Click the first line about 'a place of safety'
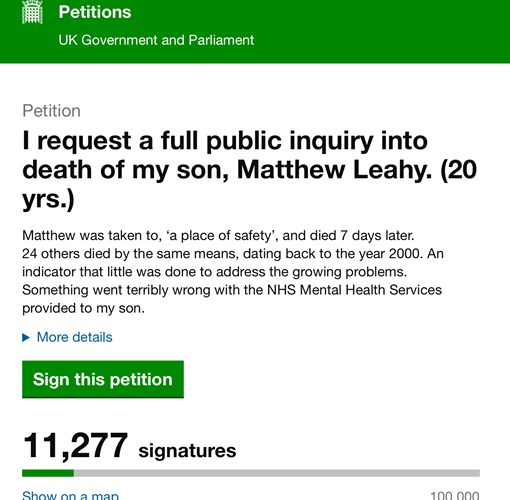 [x=218, y=236]
